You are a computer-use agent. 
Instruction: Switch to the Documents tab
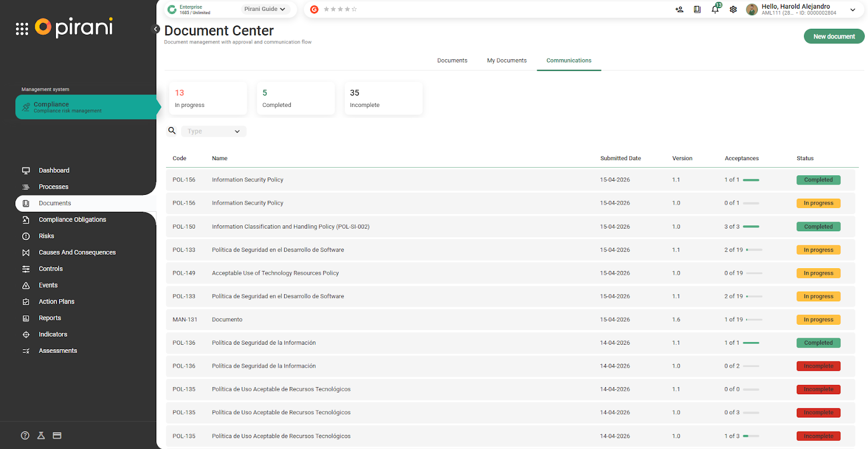click(x=452, y=60)
